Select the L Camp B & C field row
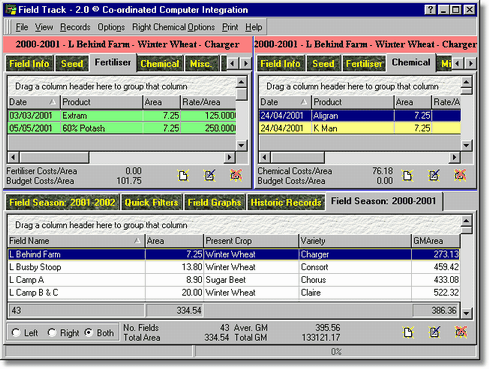Image resolution: width=489 pixels, height=369 pixels. pyautogui.click(x=234, y=293)
